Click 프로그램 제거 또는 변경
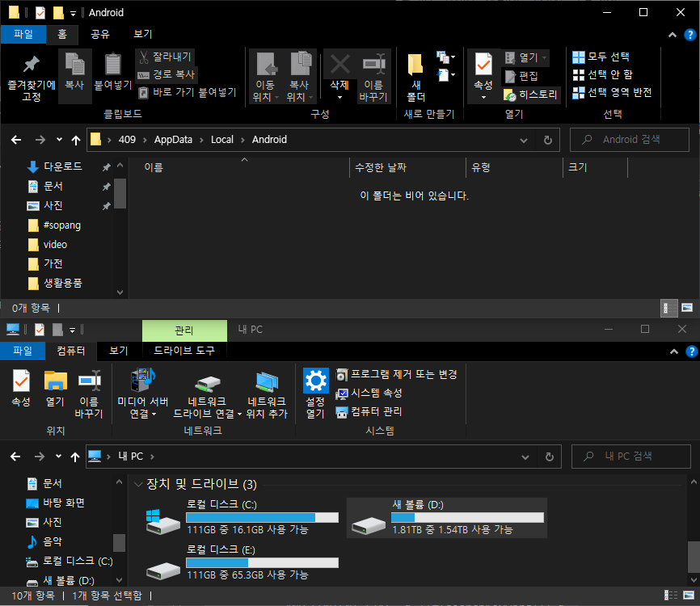 [x=397, y=374]
